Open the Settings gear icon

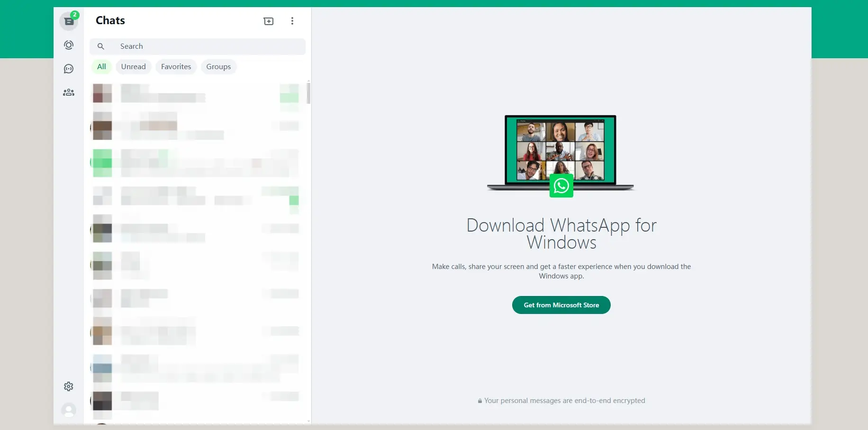tap(69, 386)
